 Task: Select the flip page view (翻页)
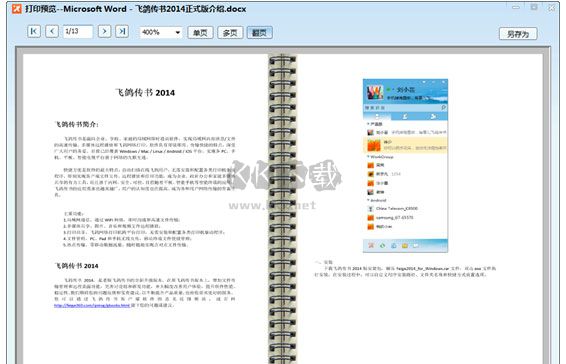pos(260,32)
